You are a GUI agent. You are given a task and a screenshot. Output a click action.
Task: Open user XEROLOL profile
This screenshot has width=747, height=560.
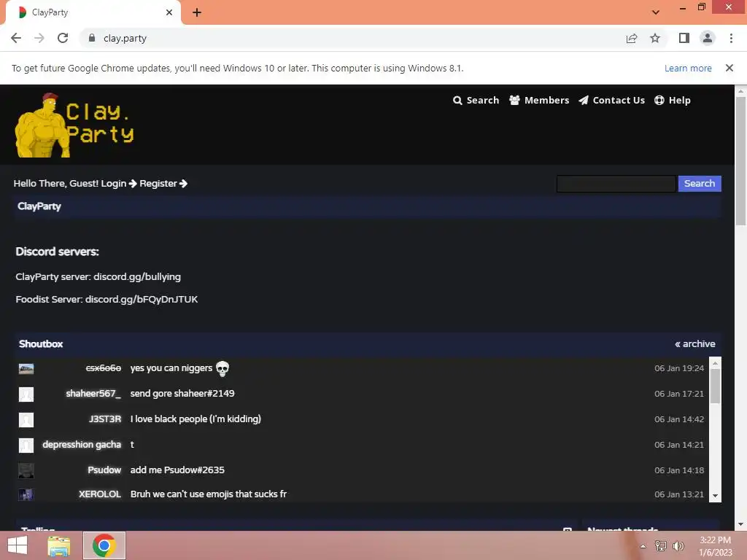[x=99, y=494]
